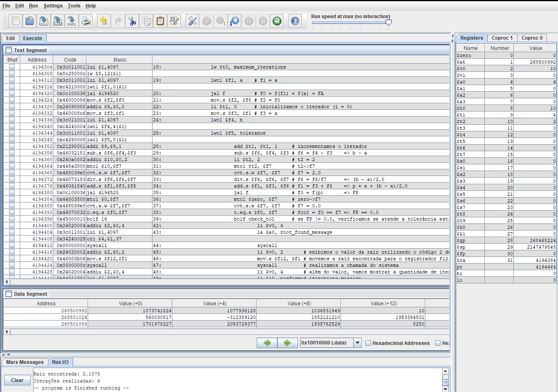Screen dimensions: 558x392
Task: Dump memory using the 0101 icon
Action: (72, 21)
